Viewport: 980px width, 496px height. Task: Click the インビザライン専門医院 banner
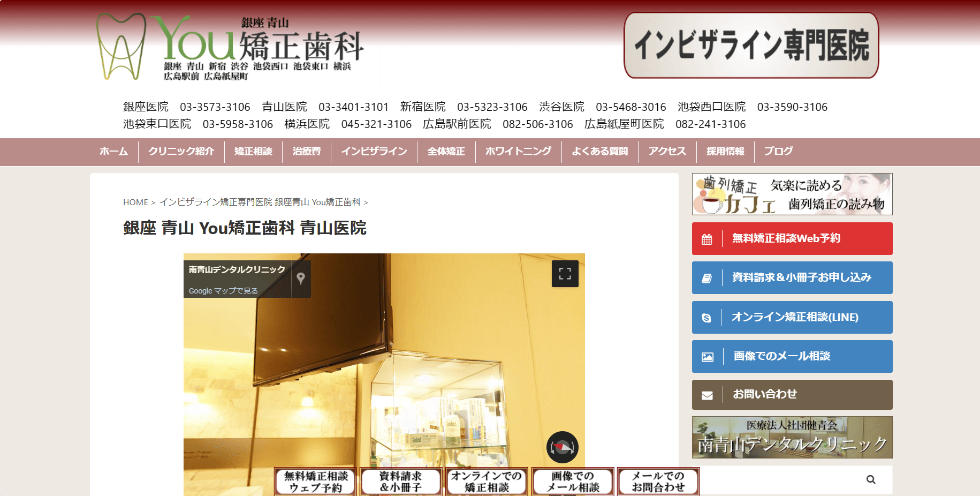(751, 46)
